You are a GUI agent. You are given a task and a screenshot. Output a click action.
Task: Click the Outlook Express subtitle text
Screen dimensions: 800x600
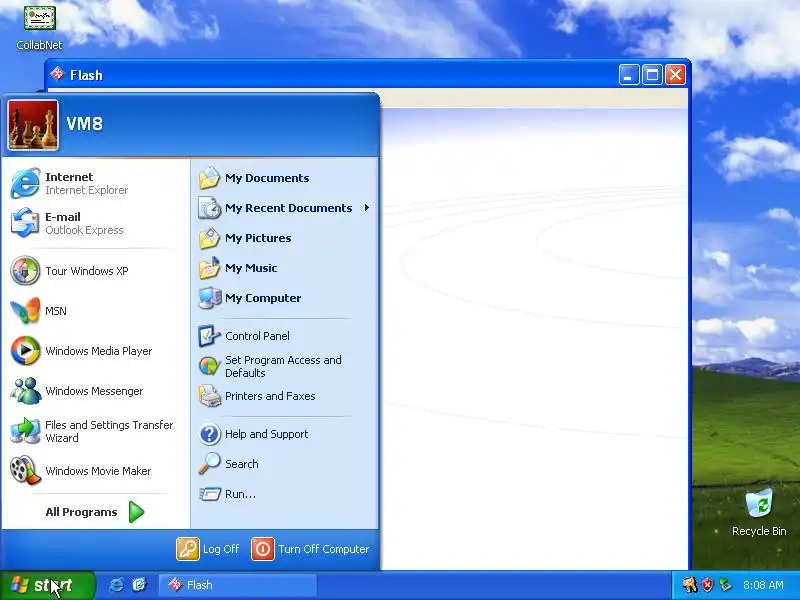point(84,230)
